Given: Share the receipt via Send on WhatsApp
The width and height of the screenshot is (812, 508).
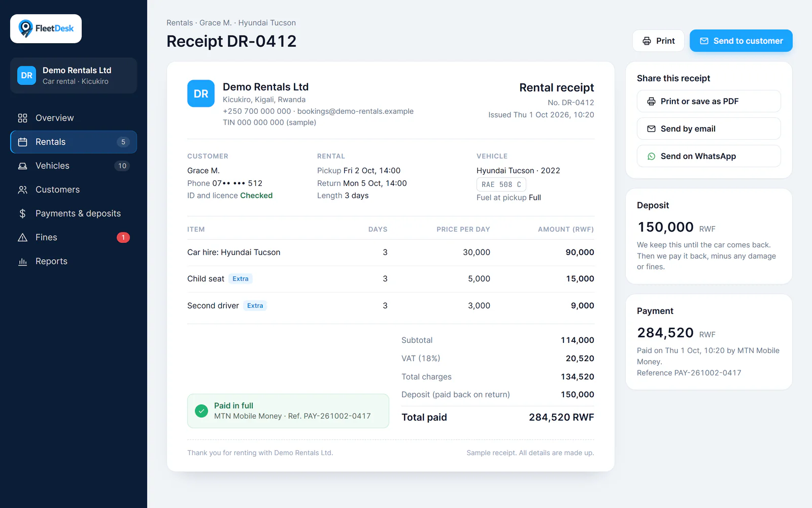Looking at the screenshot, I should (708, 156).
